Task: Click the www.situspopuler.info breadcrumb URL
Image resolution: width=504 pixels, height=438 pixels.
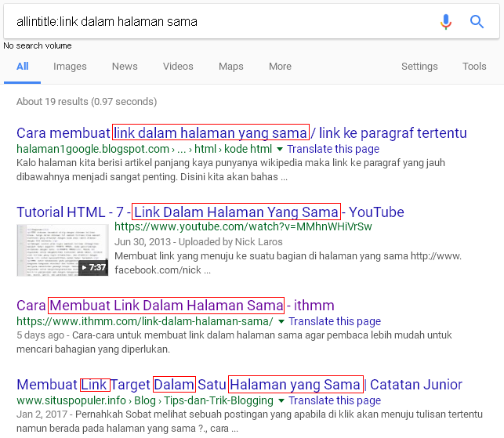Action: (x=145, y=400)
